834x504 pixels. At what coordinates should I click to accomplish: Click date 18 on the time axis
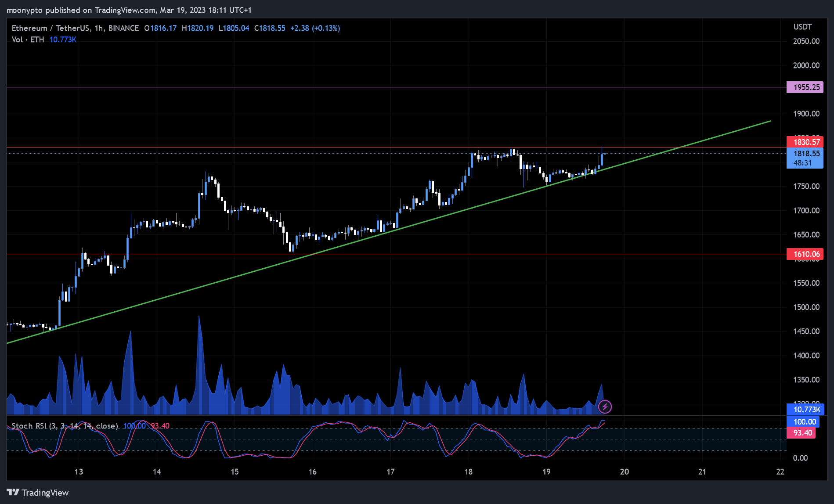click(469, 472)
